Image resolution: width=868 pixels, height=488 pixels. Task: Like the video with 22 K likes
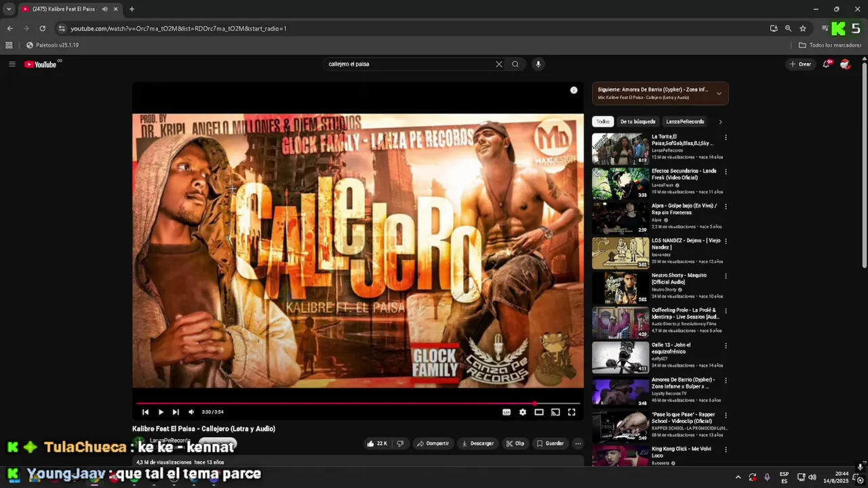[377, 443]
